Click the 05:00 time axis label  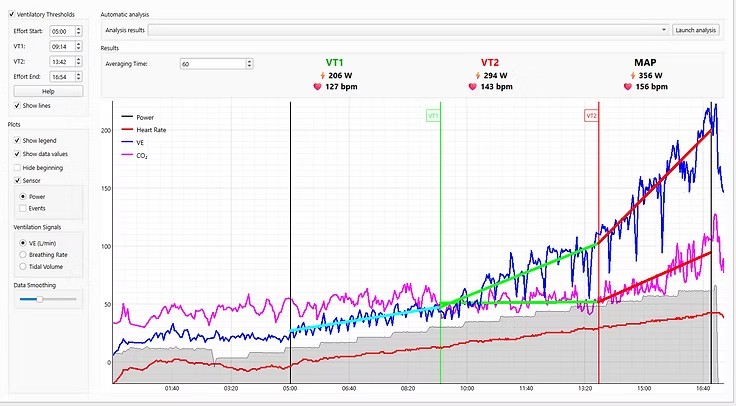[290, 389]
